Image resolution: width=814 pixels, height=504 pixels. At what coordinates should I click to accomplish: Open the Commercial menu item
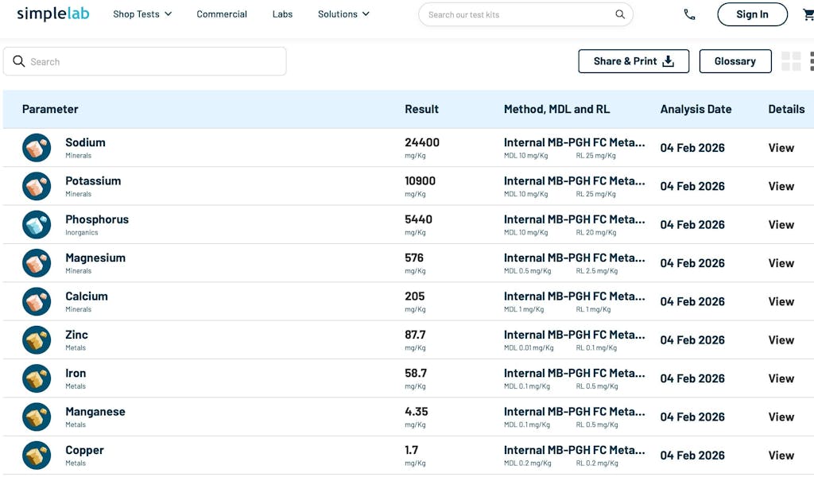[x=222, y=14]
